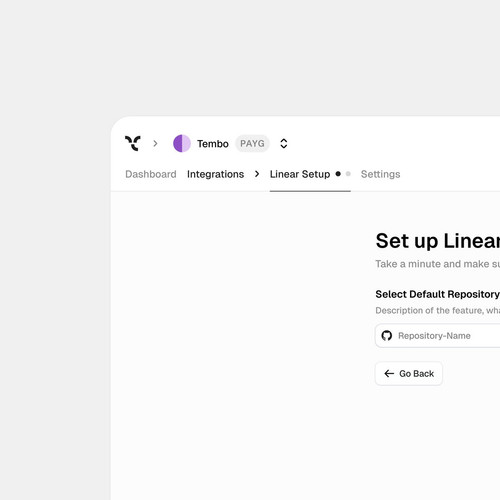Click the Tembo logo icon
The image size is (500, 500).
(x=133, y=143)
